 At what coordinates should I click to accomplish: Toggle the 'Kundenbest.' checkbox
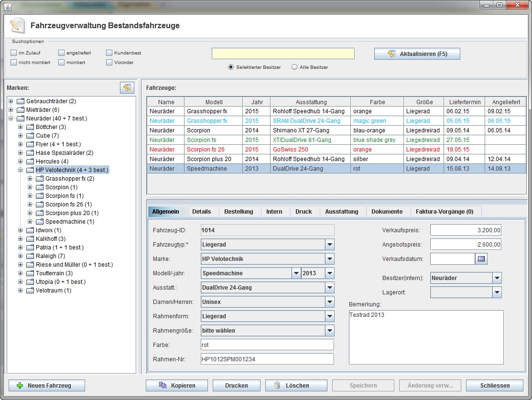click(109, 53)
